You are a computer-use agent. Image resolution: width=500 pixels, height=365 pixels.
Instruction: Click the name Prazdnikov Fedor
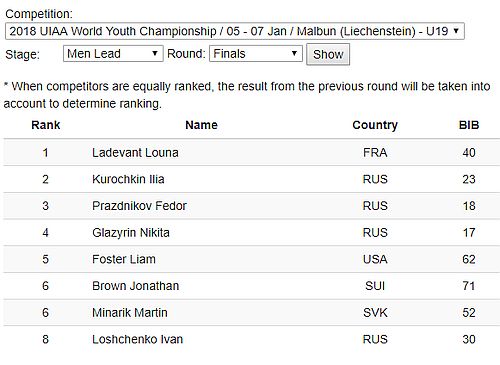tap(139, 206)
